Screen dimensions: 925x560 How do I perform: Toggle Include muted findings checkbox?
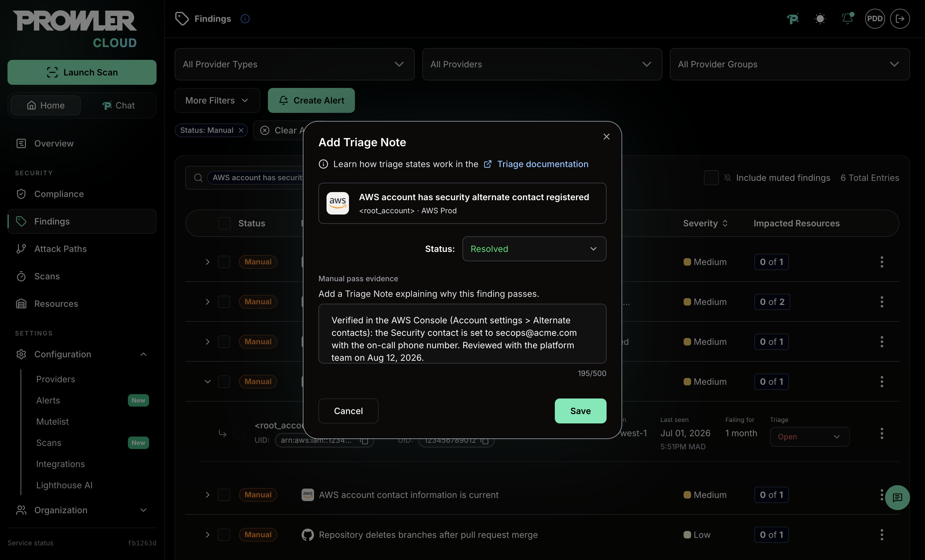(711, 178)
